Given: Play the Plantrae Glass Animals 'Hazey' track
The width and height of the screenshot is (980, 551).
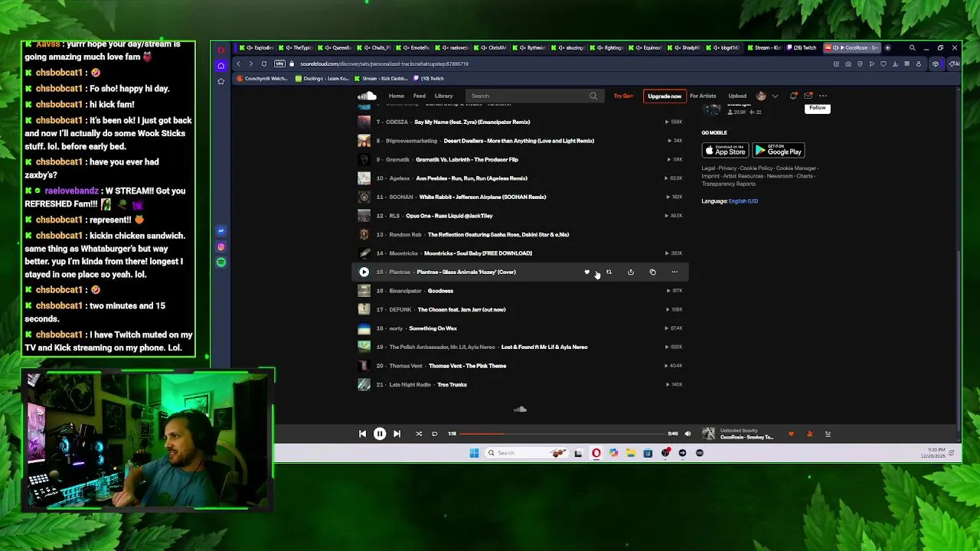Looking at the screenshot, I should (364, 272).
